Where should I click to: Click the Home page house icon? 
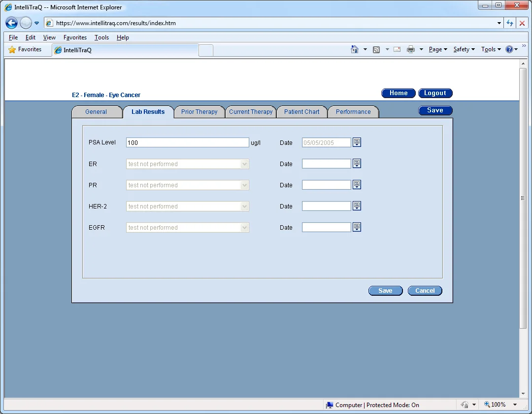(x=355, y=49)
